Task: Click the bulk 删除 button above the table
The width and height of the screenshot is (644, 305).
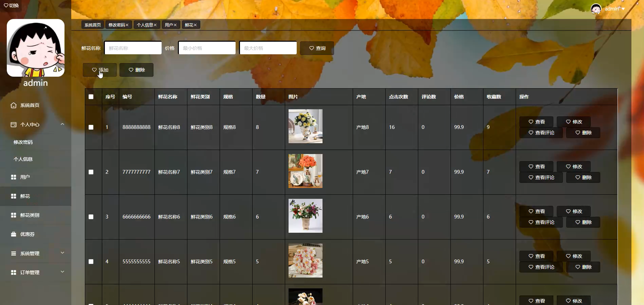Action: (136, 70)
